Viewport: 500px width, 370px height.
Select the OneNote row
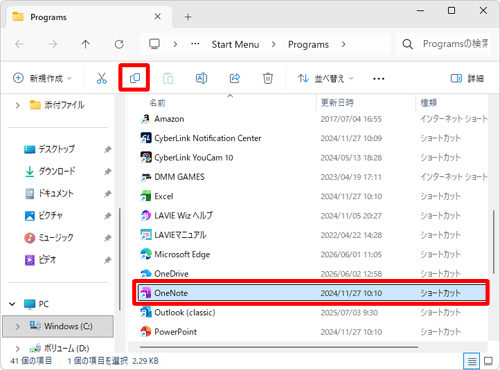tap(311, 293)
